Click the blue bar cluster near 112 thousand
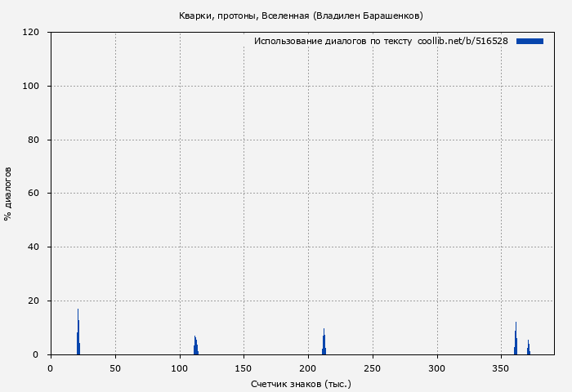 195,346
